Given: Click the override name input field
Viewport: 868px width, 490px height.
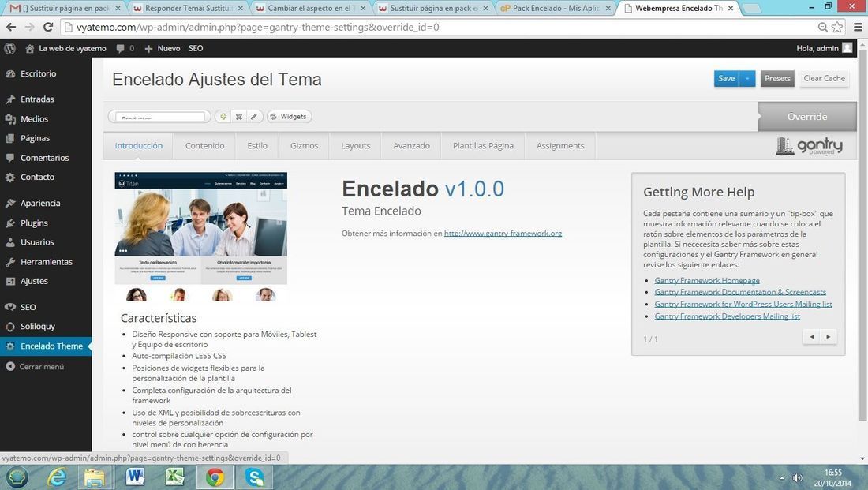Looking at the screenshot, I should click(x=159, y=117).
